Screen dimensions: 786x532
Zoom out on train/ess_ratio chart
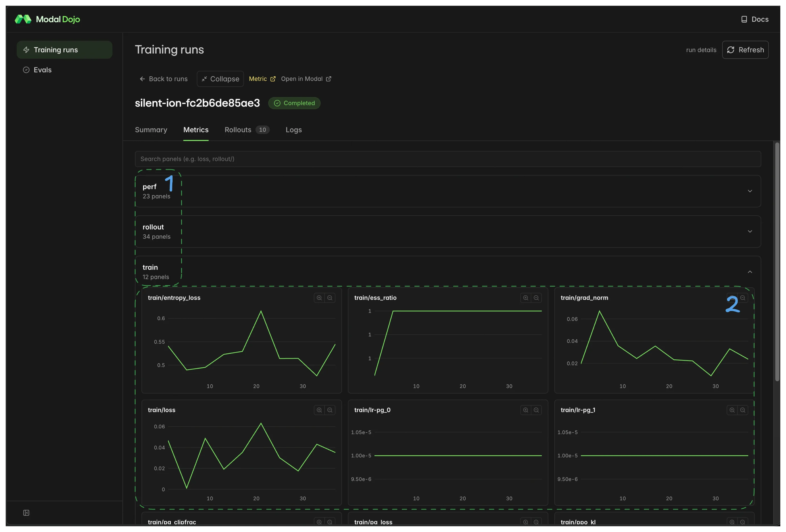coord(536,298)
